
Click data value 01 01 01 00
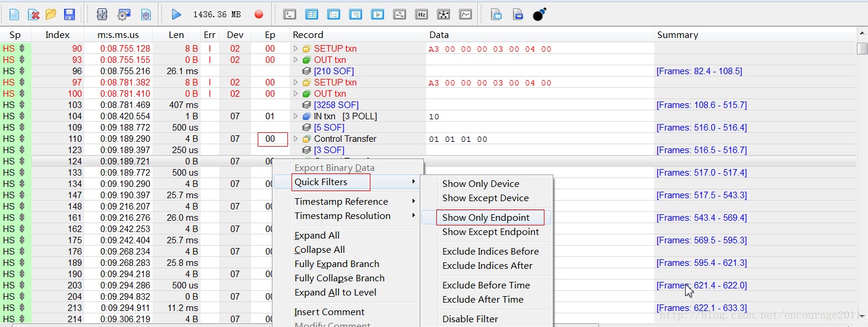point(458,139)
